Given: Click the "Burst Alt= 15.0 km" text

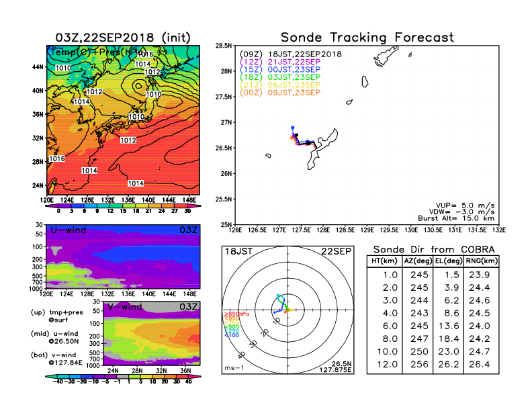Looking at the screenshot, I should (x=456, y=218).
